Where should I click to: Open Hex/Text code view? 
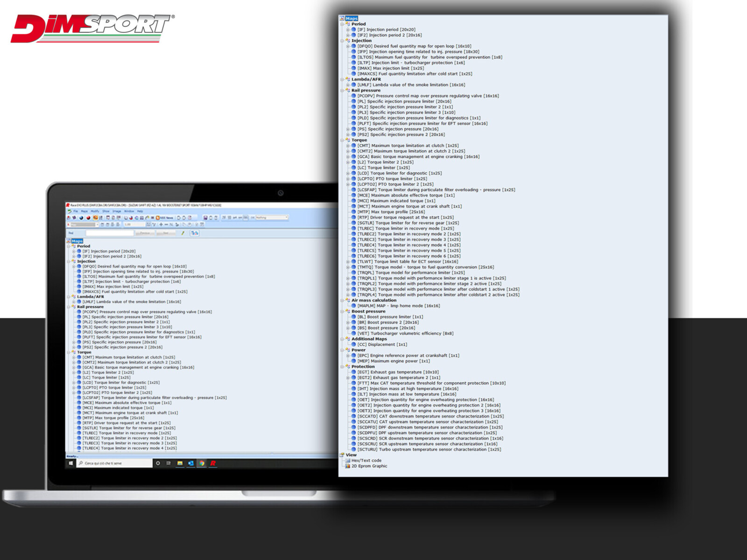[x=366, y=461]
